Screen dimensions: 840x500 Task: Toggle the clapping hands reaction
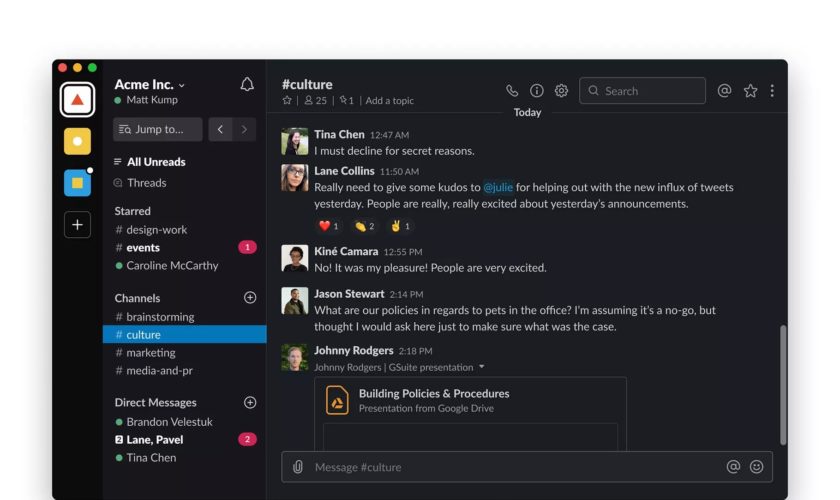coord(364,226)
